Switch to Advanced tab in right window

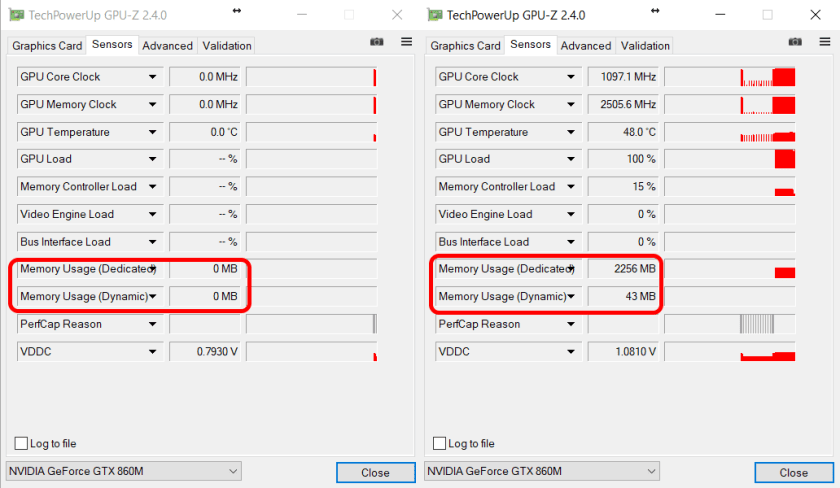(586, 46)
